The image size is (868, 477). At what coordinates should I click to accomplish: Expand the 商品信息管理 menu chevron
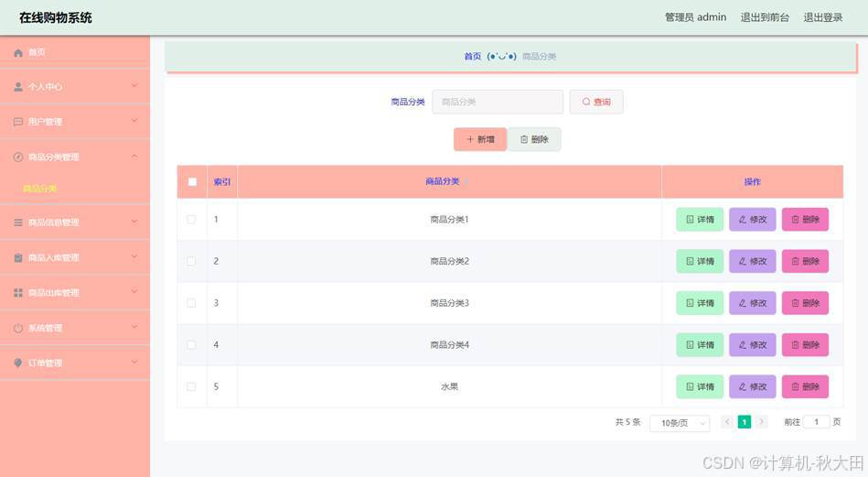click(134, 222)
